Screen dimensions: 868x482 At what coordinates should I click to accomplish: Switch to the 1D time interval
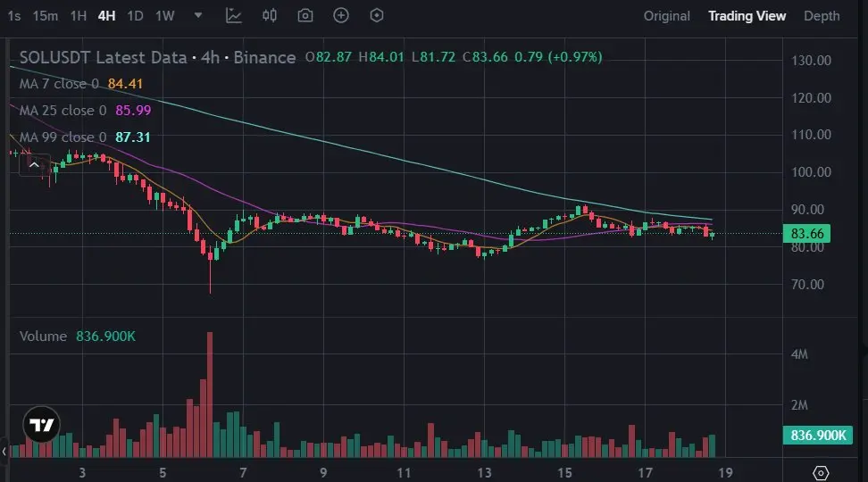[x=135, y=16]
